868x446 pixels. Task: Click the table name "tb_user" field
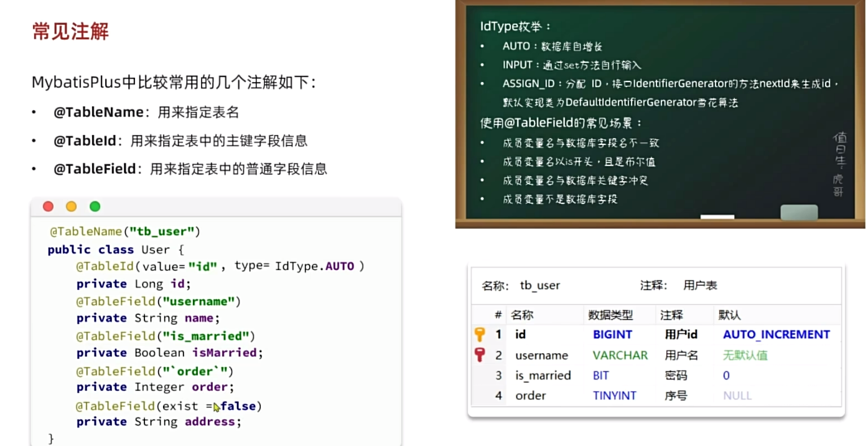(540, 286)
